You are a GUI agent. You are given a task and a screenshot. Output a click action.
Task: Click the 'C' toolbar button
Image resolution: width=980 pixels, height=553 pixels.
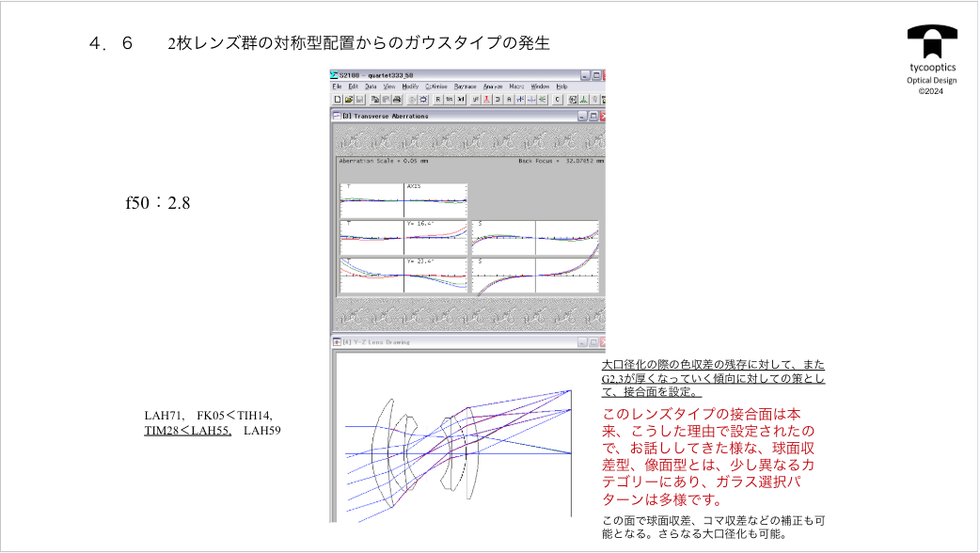click(557, 99)
